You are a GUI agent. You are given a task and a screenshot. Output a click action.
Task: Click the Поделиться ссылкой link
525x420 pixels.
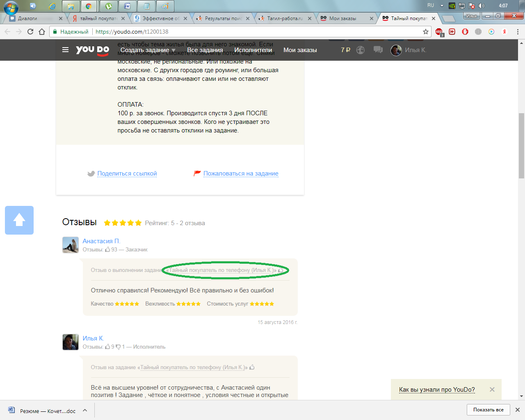click(x=127, y=173)
